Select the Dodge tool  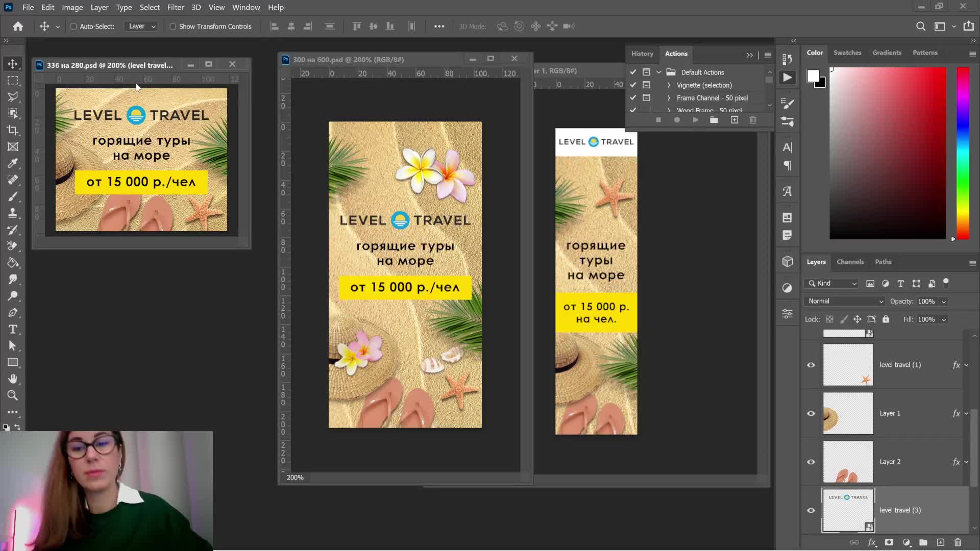(x=13, y=296)
